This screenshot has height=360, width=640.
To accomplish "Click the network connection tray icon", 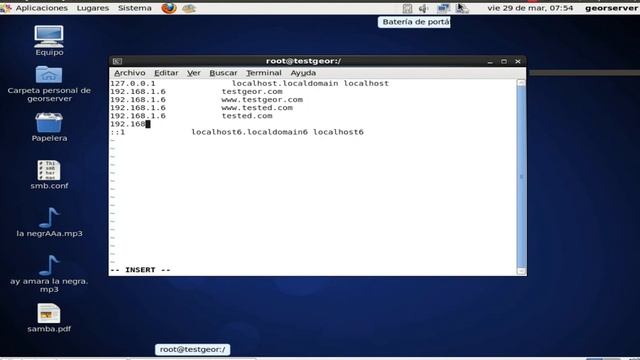I will coord(443,8).
